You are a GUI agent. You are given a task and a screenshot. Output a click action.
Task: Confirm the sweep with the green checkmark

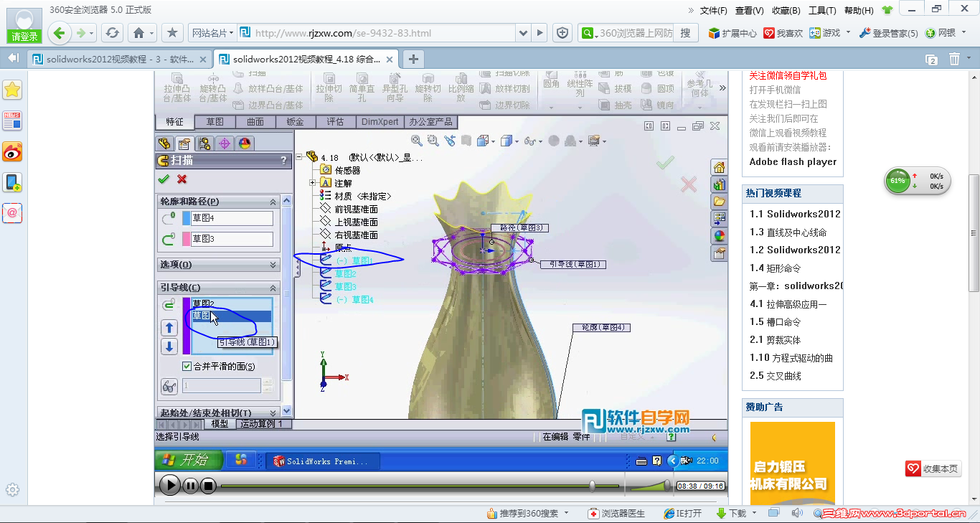click(x=164, y=179)
